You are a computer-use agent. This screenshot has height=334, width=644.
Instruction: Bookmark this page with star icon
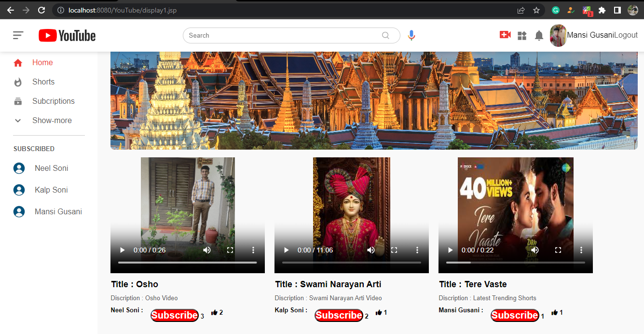(536, 10)
